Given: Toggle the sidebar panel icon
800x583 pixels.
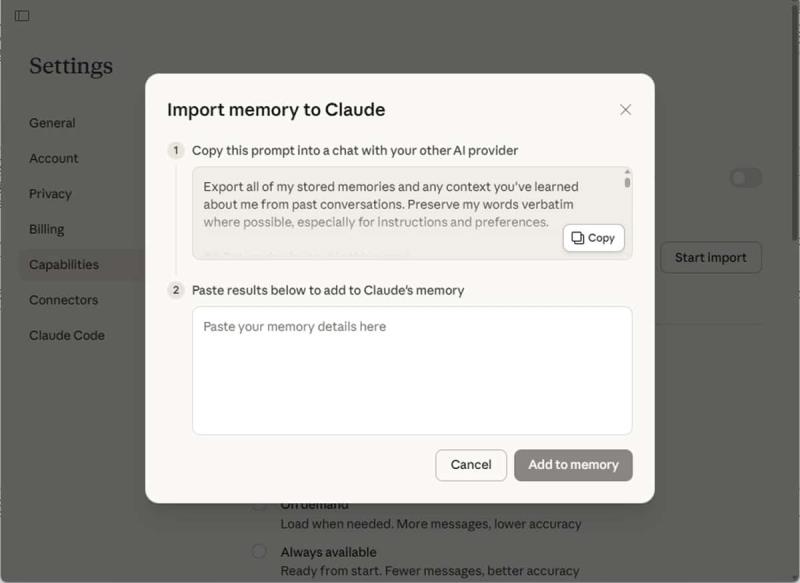Looking at the screenshot, I should (x=22, y=16).
